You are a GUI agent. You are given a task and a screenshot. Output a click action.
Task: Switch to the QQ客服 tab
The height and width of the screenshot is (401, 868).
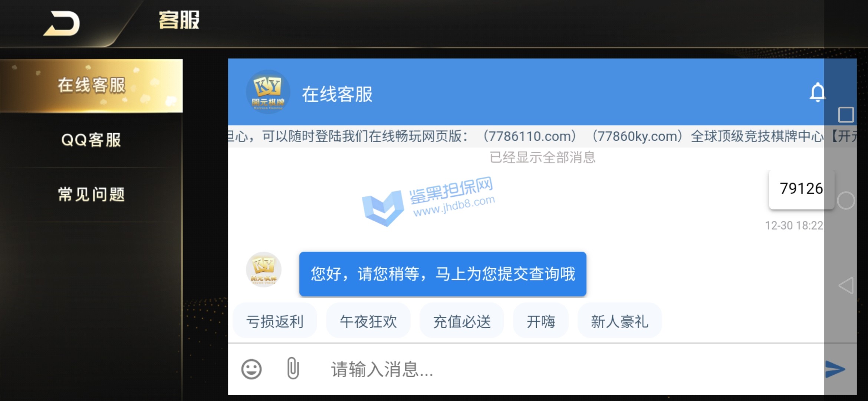coord(91,140)
